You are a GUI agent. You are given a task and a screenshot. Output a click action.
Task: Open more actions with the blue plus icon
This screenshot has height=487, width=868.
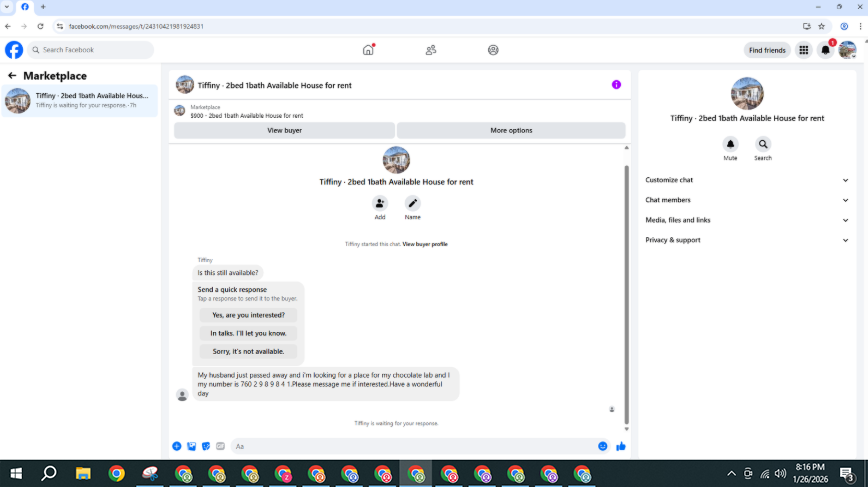(x=177, y=446)
